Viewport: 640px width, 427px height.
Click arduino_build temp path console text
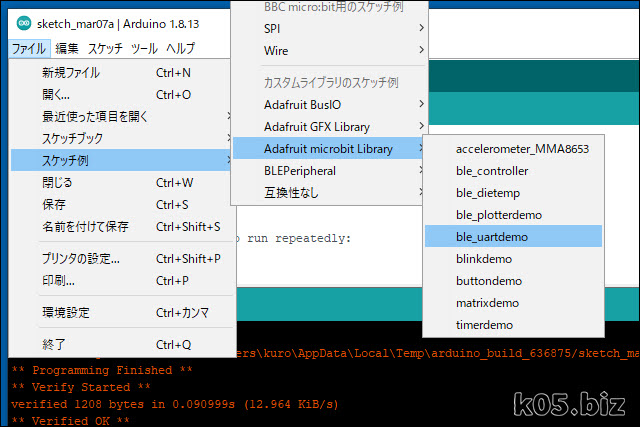438,353
